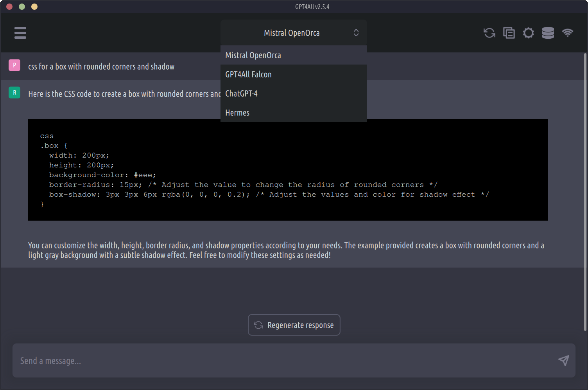
Task: Send message with paper plane icon
Action: (563, 360)
